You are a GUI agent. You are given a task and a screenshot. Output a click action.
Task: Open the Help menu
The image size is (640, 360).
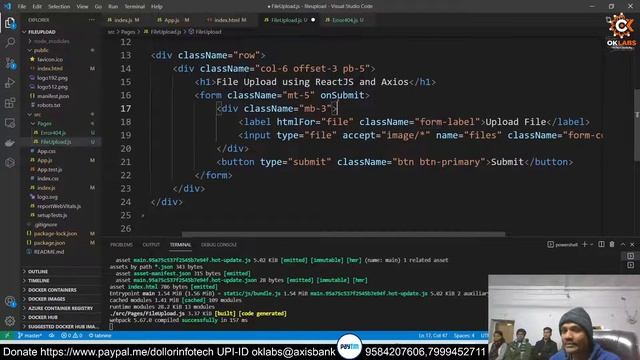coord(157,7)
